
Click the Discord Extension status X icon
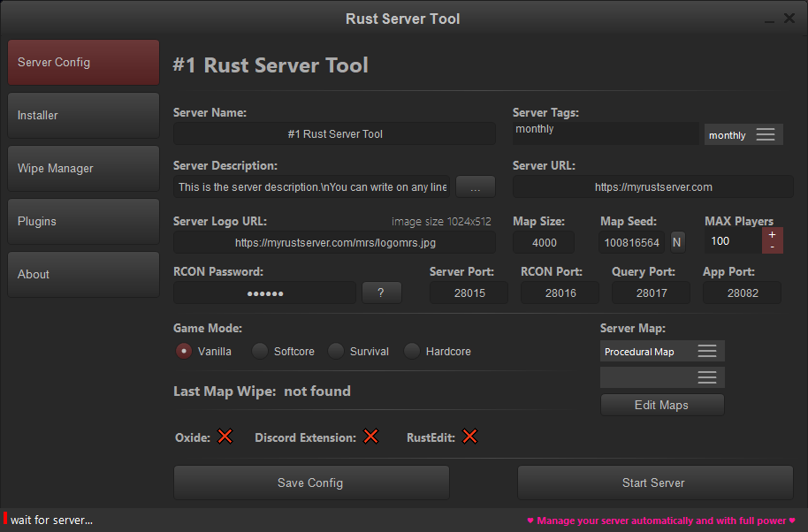tap(370, 437)
